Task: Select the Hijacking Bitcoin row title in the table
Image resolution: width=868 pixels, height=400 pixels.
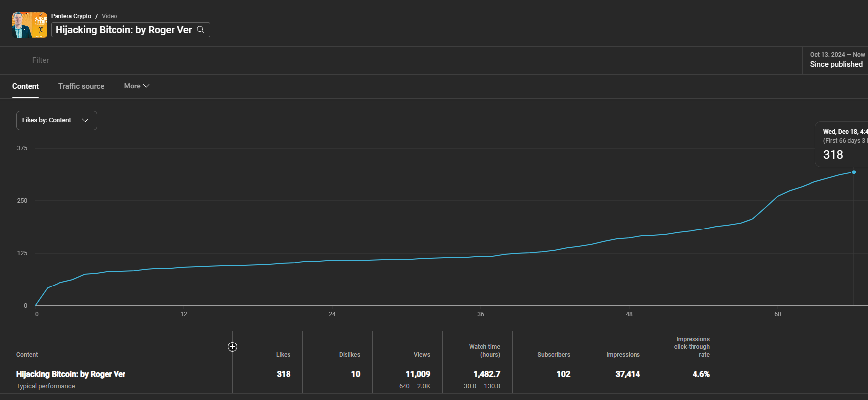Action: 71,374
